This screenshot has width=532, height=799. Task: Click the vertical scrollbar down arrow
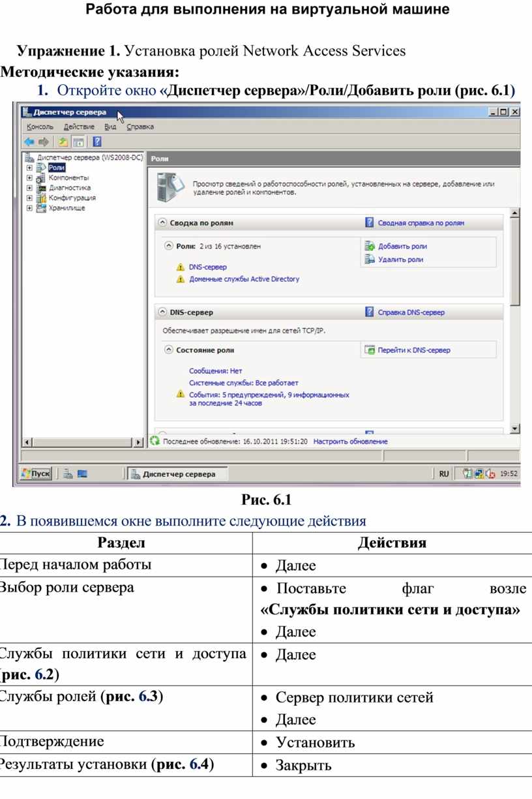(x=514, y=429)
